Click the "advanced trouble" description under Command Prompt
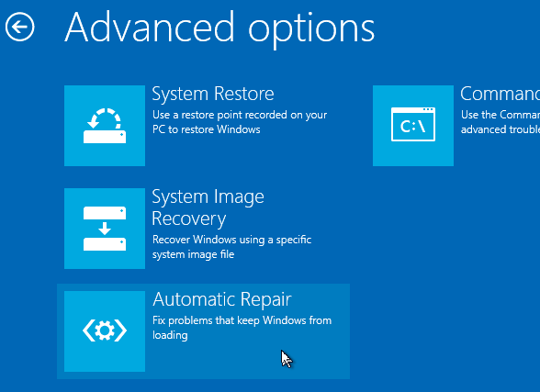The height and width of the screenshot is (392, 540). point(501,129)
